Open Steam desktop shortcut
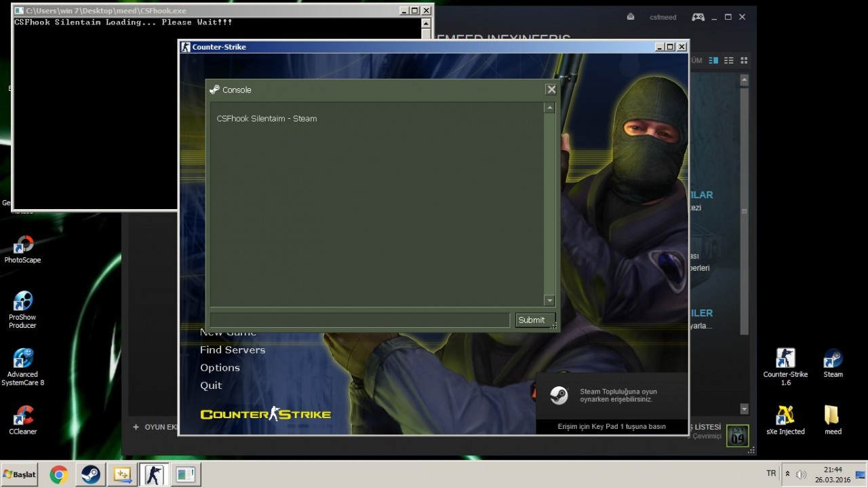Viewport: 868px width, 488px height. pos(833,363)
